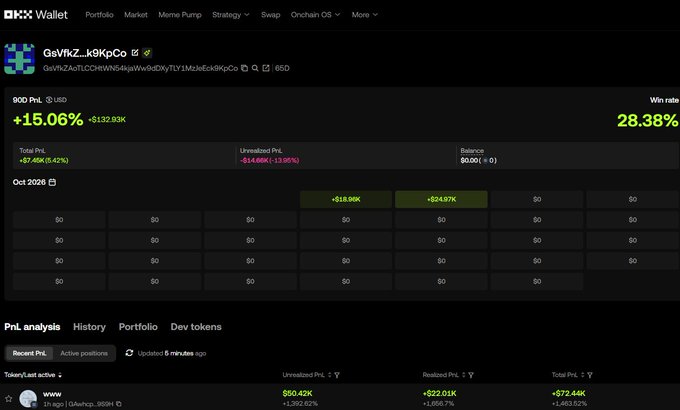Click the wallet avatar image
Viewport: 680px width, 410px height.
click(20, 59)
